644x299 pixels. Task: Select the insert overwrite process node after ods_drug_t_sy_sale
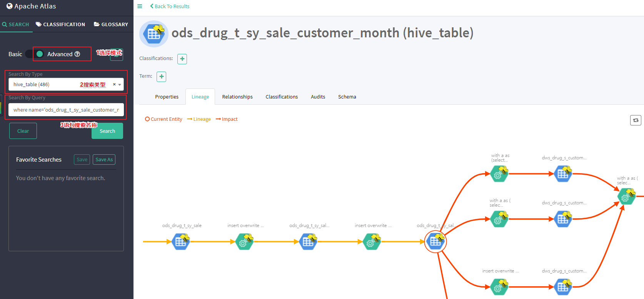[x=245, y=242]
